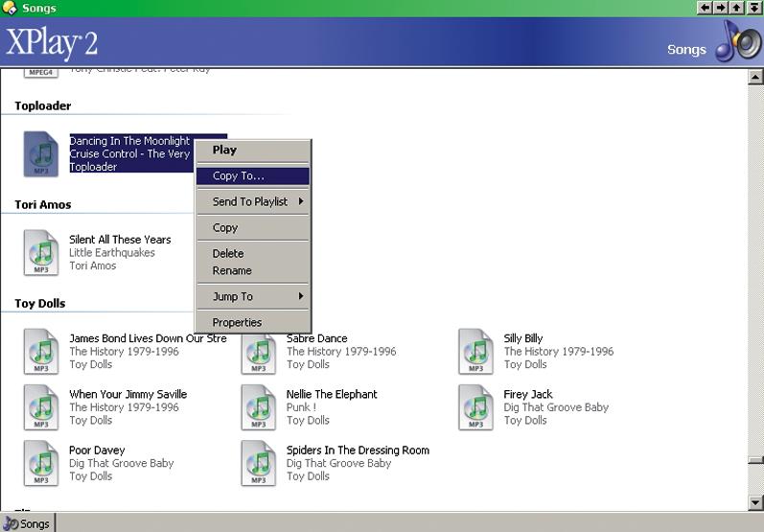Open the Jump To submenu
The image size is (764, 532).
point(252,296)
